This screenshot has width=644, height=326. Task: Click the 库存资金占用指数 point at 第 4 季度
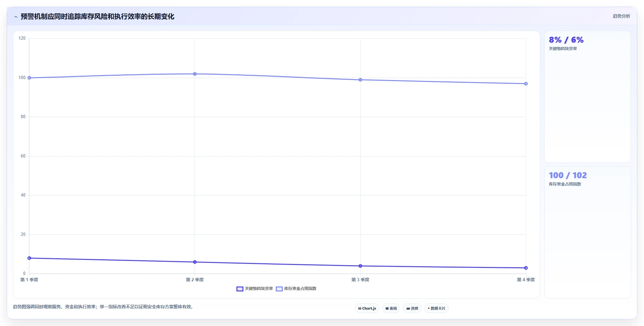click(x=526, y=84)
